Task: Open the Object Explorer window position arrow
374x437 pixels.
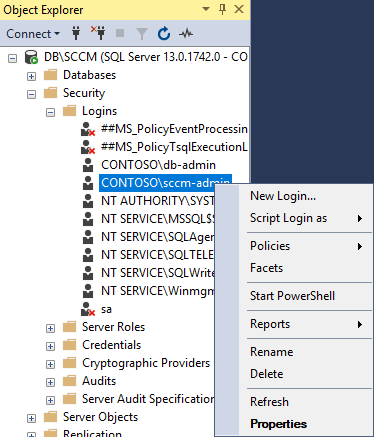Action: pos(206,9)
